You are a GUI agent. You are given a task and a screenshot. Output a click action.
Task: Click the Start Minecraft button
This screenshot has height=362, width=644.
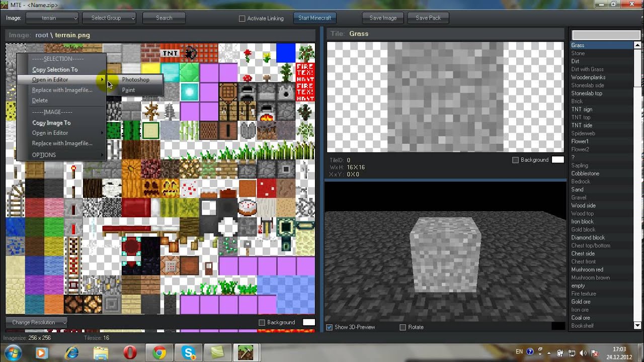pos(314,18)
